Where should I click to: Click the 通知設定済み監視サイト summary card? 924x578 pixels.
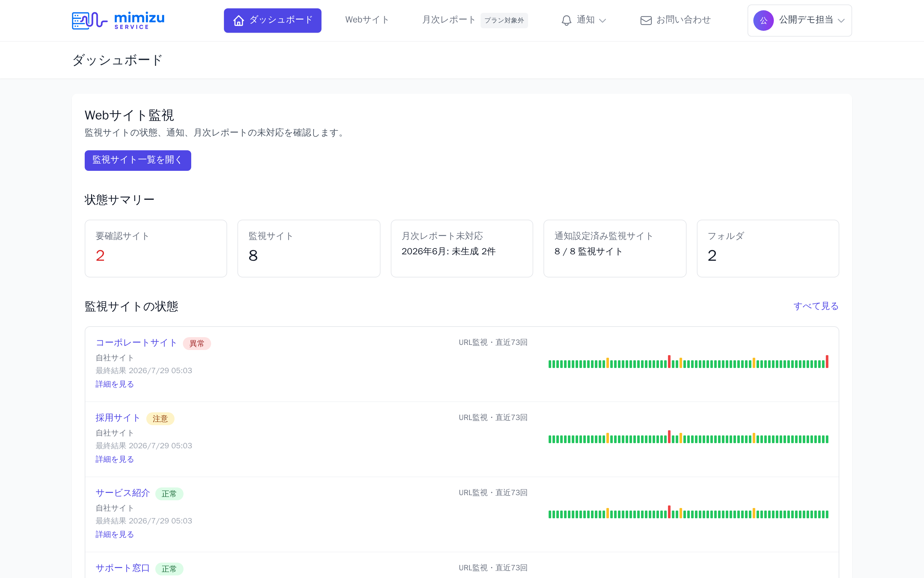click(x=615, y=249)
